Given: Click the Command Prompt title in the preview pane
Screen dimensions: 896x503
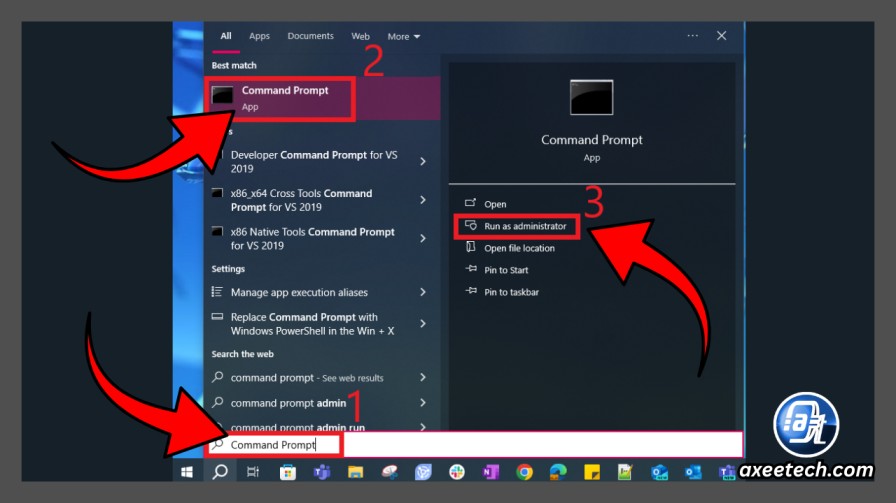Looking at the screenshot, I should [x=591, y=140].
